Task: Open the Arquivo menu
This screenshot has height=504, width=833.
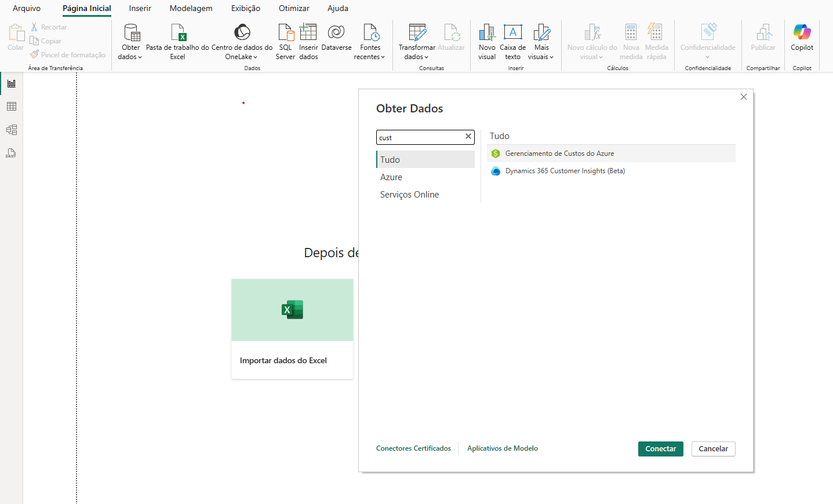Action: tap(27, 9)
